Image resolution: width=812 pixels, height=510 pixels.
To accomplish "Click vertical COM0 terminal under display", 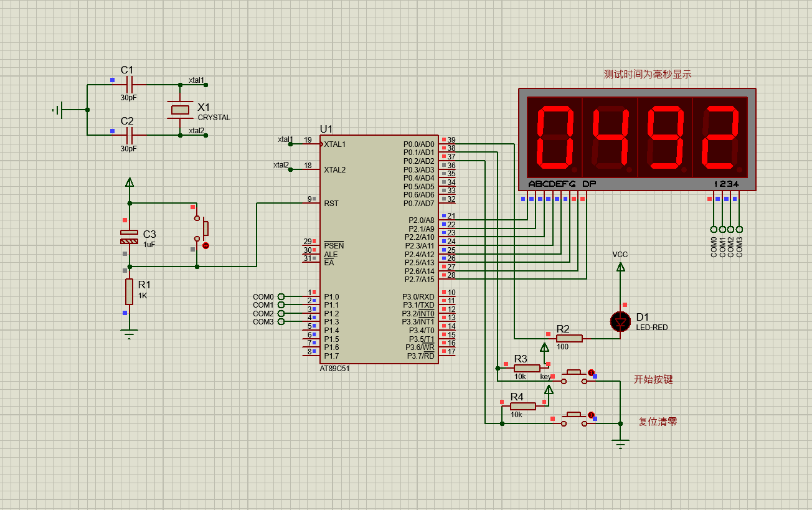I will pos(714,229).
